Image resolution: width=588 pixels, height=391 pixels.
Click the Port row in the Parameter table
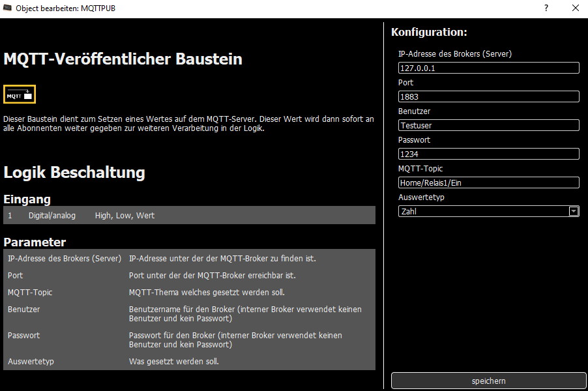(x=189, y=275)
